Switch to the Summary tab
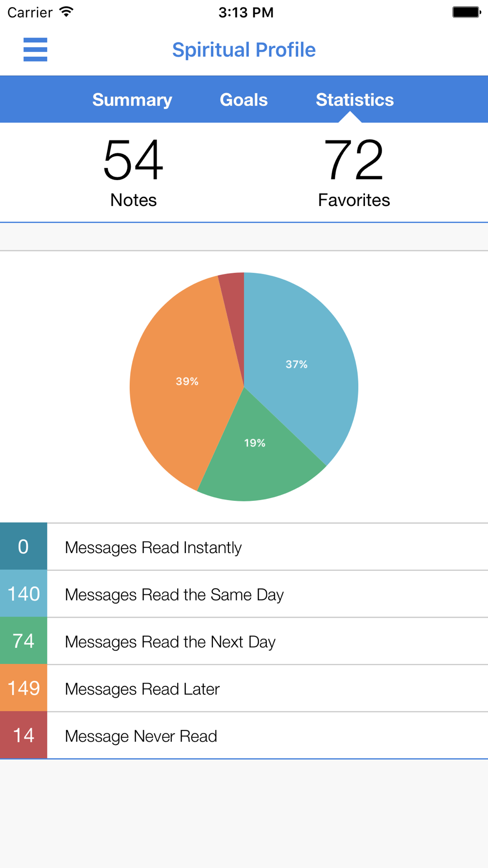 point(132,100)
